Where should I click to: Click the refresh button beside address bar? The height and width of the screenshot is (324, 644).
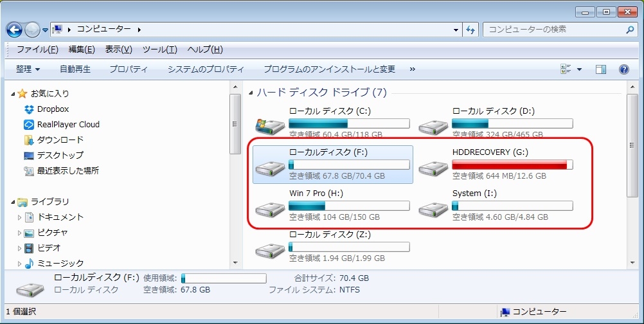470,30
